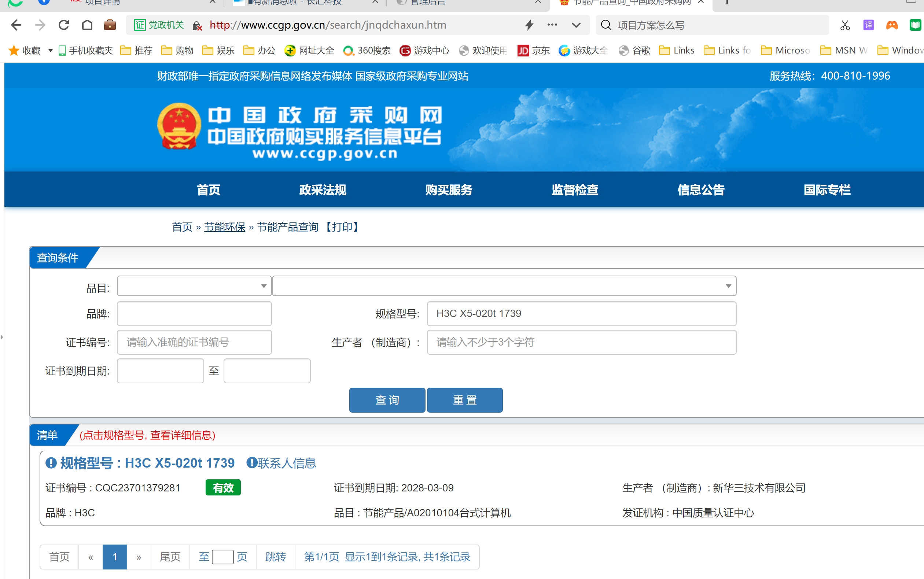
Task: Click the search magnifier icon
Action: point(606,25)
